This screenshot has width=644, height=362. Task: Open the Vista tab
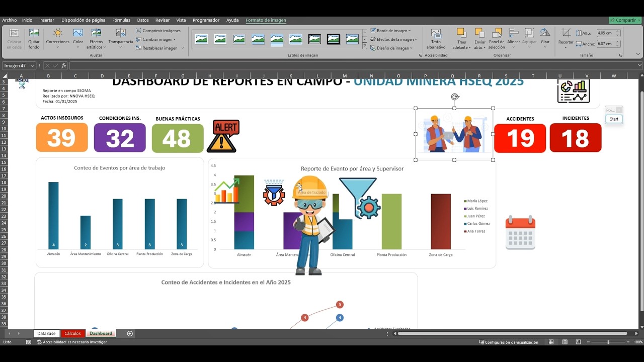coord(181,20)
